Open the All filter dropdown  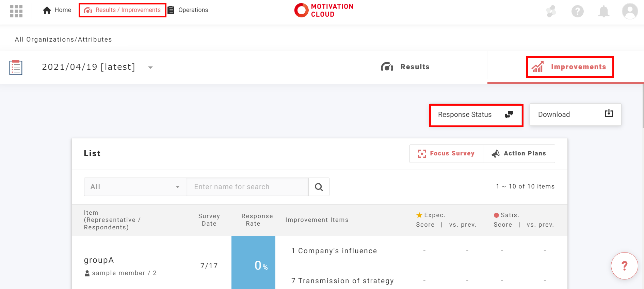(135, 187)
